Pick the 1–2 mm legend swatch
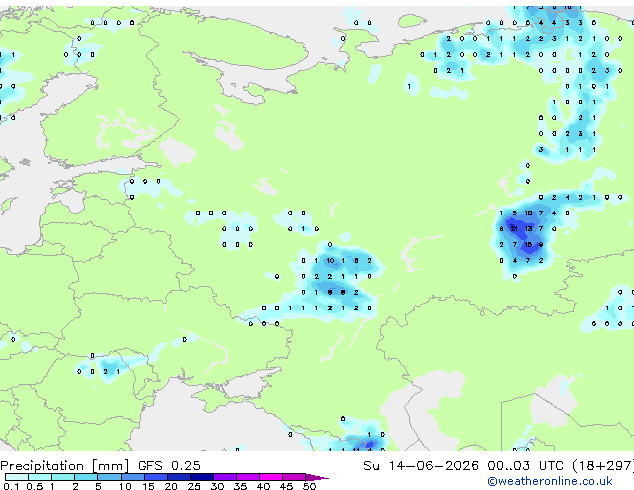634x490 pixels. coord(63,477)
